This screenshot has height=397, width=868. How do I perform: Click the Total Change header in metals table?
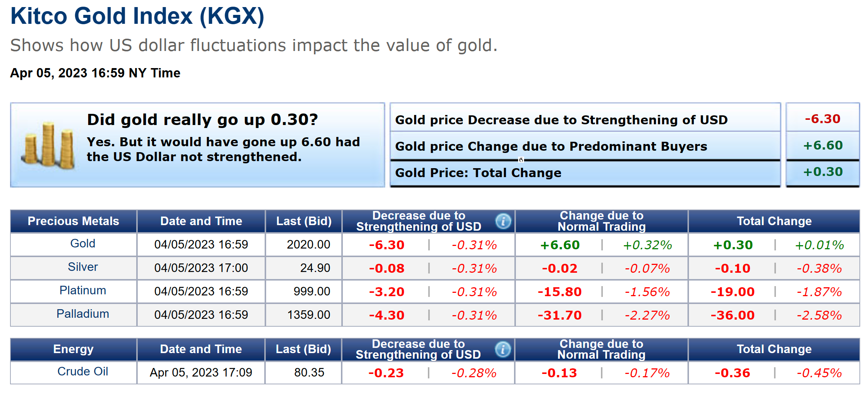pos(774,221)
